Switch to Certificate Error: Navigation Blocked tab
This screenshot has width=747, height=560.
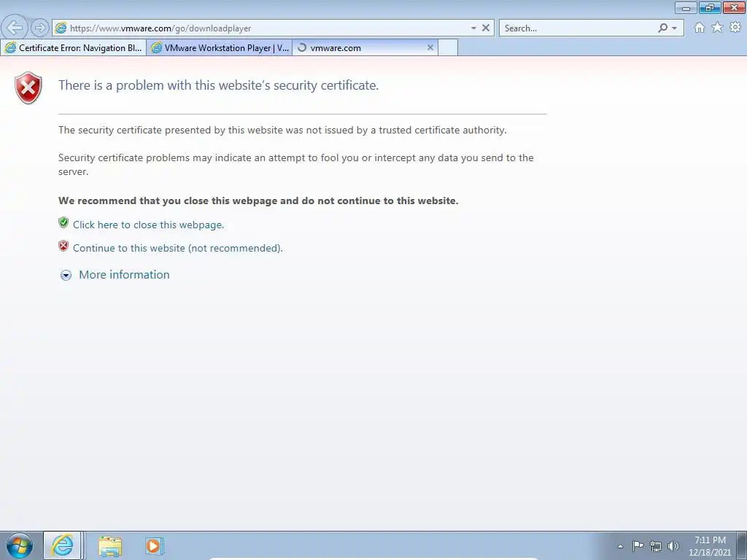click(x=74, y=47)
